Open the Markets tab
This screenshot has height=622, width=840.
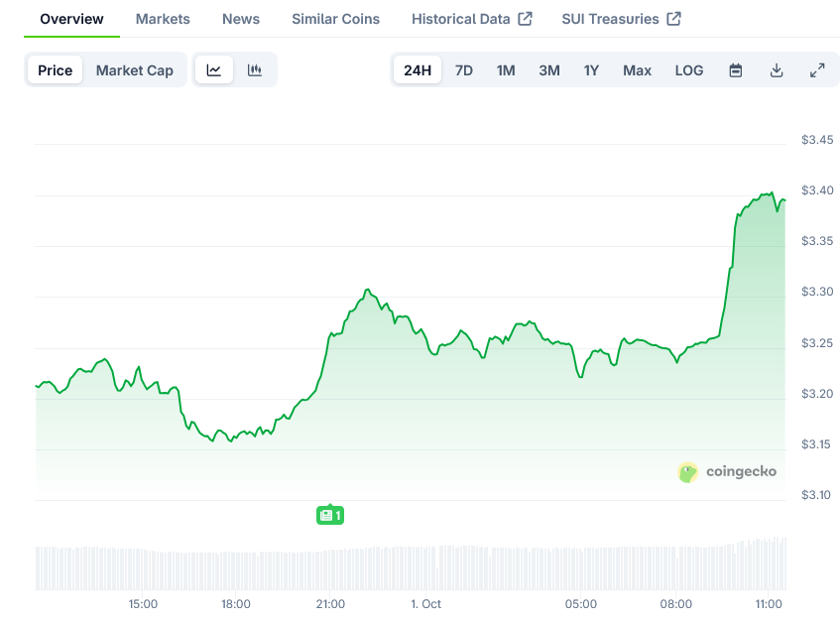pos(163,19)
